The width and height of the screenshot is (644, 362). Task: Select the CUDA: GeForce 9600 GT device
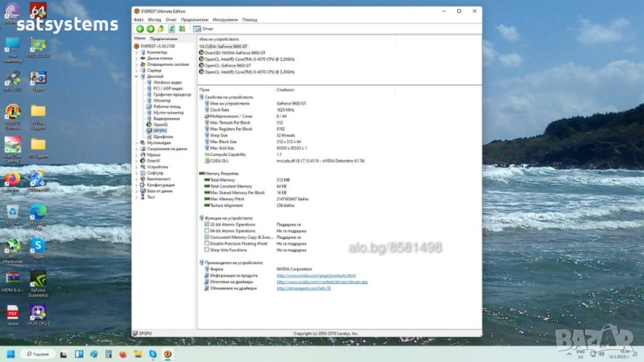pos(225,46)
